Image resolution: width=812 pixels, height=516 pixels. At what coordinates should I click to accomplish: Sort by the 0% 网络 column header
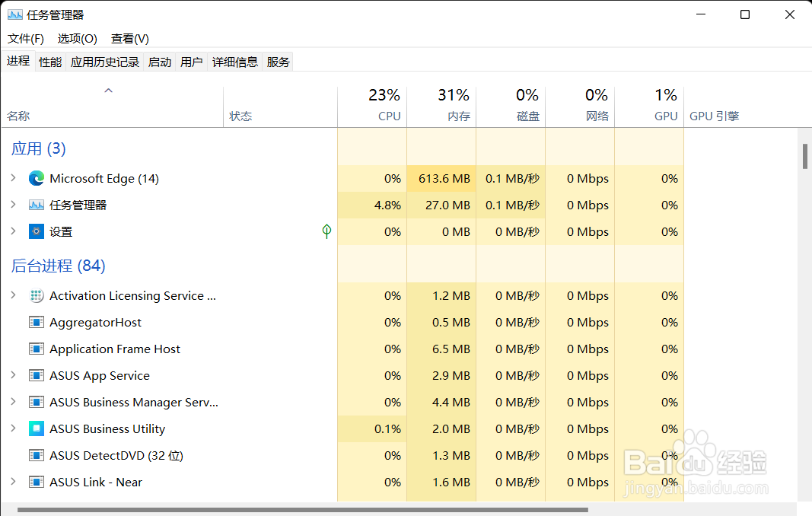(x=581, y=107)
